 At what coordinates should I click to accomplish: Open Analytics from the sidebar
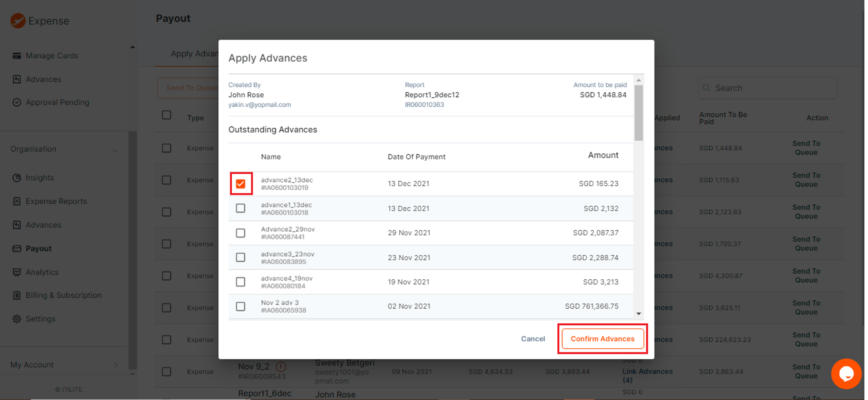click(42, 272)
